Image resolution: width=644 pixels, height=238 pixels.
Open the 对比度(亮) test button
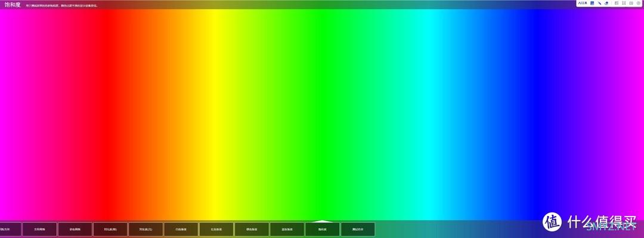coord(145,230)
